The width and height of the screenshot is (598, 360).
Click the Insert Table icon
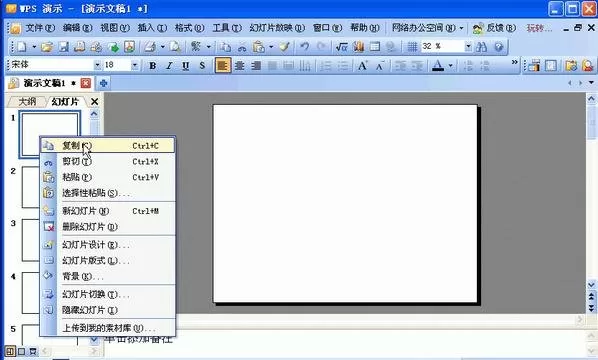pos(375,47)
